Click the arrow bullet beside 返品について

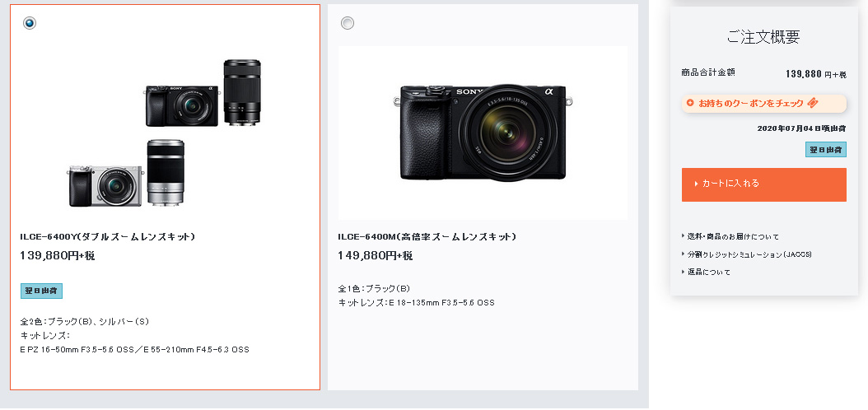[684, 272]
